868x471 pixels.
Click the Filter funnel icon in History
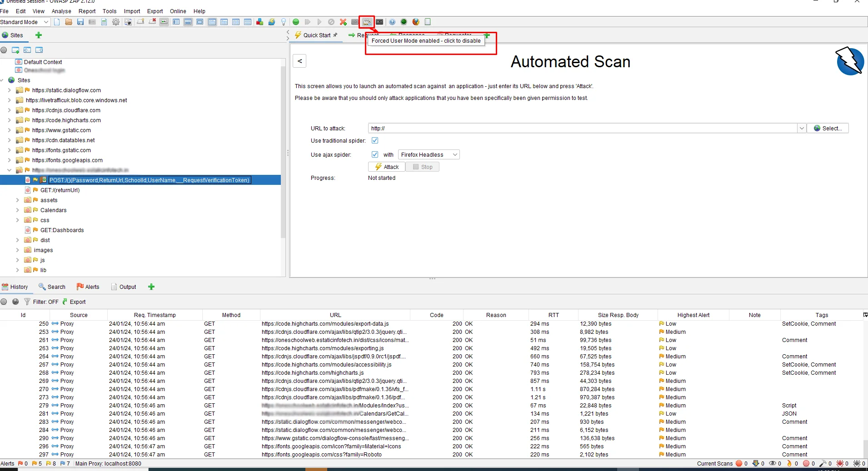click(27, 302)
